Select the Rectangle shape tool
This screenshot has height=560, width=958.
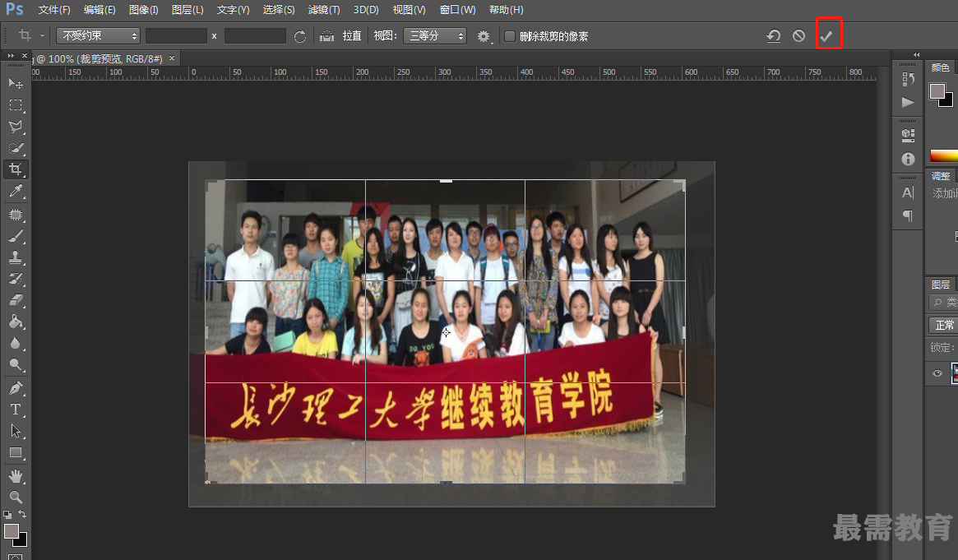(x=16, y=452)
